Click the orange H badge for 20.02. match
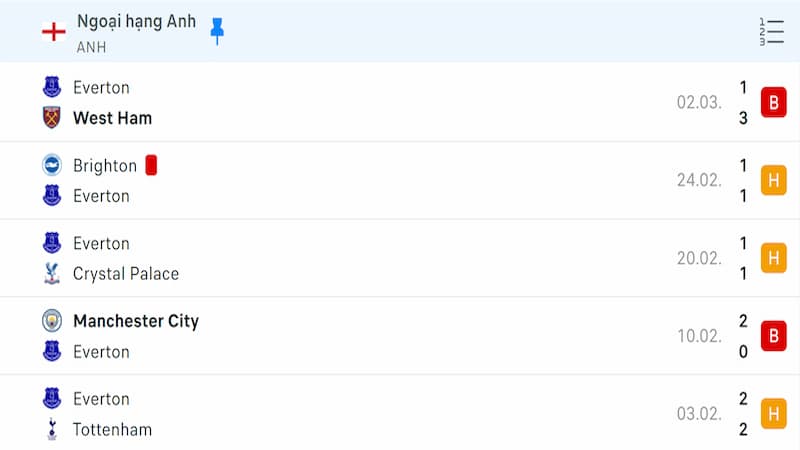Viewport: 800px width, 450px height. click(773, 258)
